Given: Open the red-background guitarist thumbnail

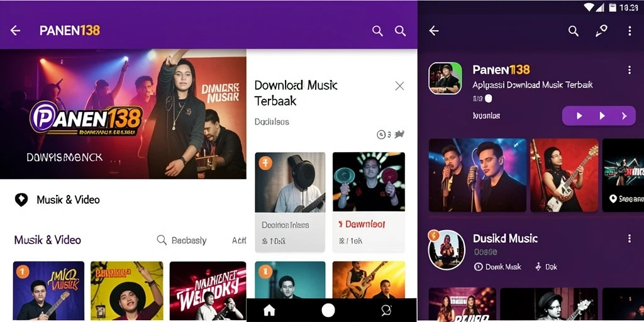Looking at the screenshot, I should coord(564,175).
